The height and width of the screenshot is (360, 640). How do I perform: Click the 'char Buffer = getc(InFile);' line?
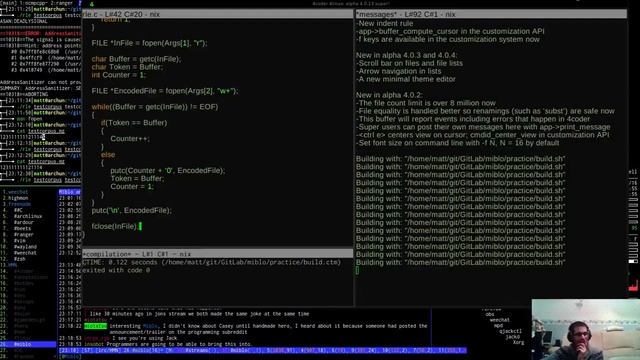pos(136,59)
